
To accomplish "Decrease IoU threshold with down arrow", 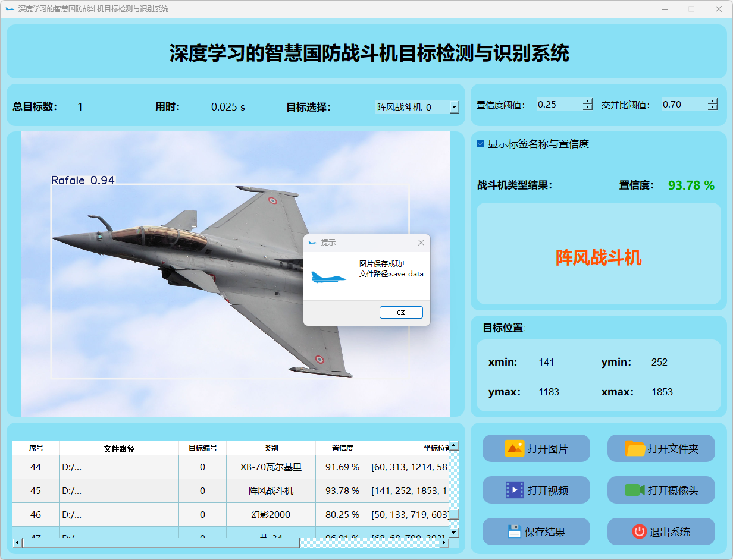I will [x=712, y=108].
